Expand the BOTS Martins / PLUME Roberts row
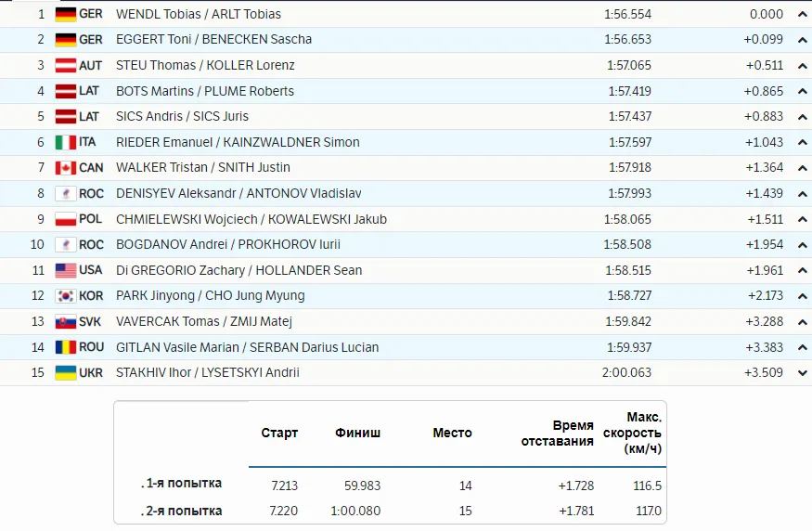 coord(802,91)
